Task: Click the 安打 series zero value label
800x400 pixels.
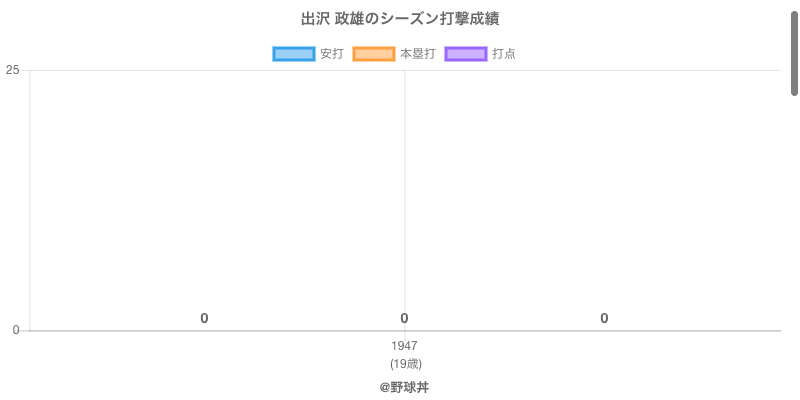Action: (204, 319)
